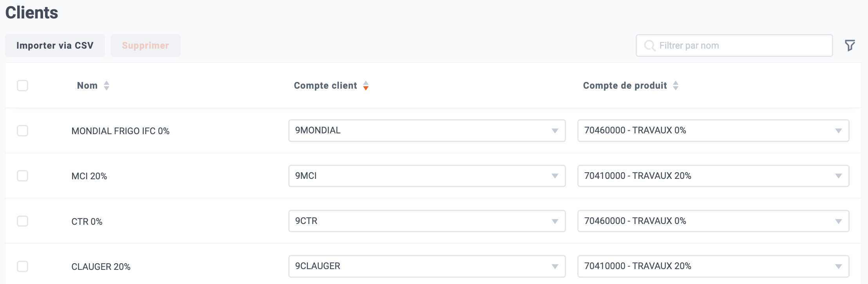
Task: Click the search magnifier icon
Action: [x=649, y=46]
